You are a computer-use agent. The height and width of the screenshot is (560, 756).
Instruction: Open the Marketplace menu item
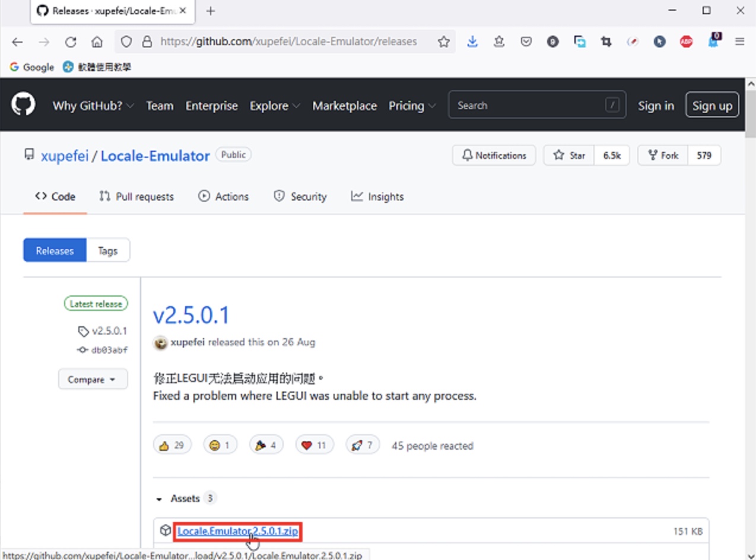click(x=344, y=106)
